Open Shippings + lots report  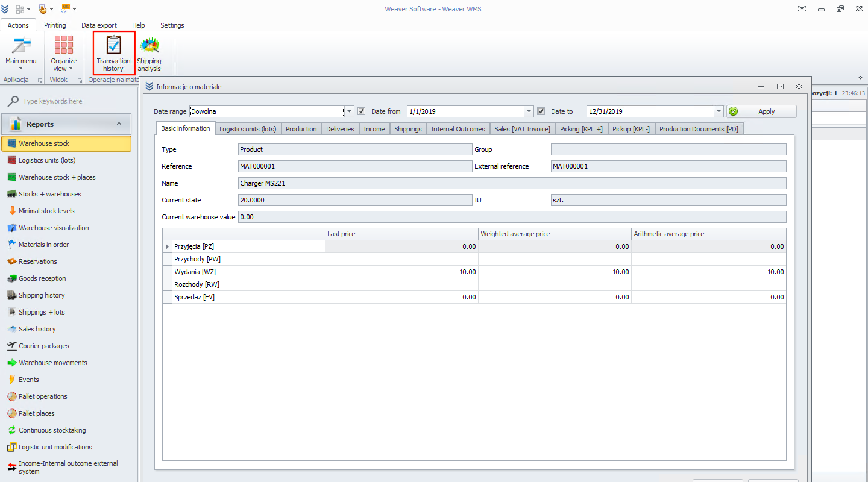tap(66, 312)
